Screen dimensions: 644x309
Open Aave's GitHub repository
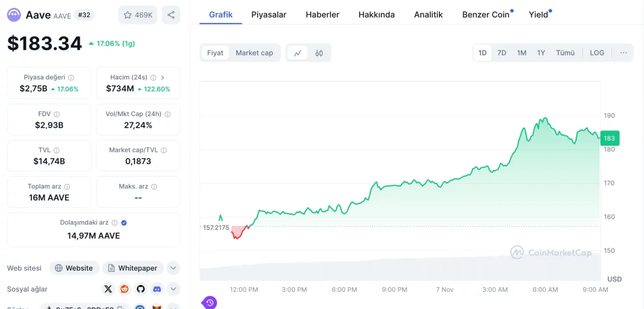click(141, 289)
